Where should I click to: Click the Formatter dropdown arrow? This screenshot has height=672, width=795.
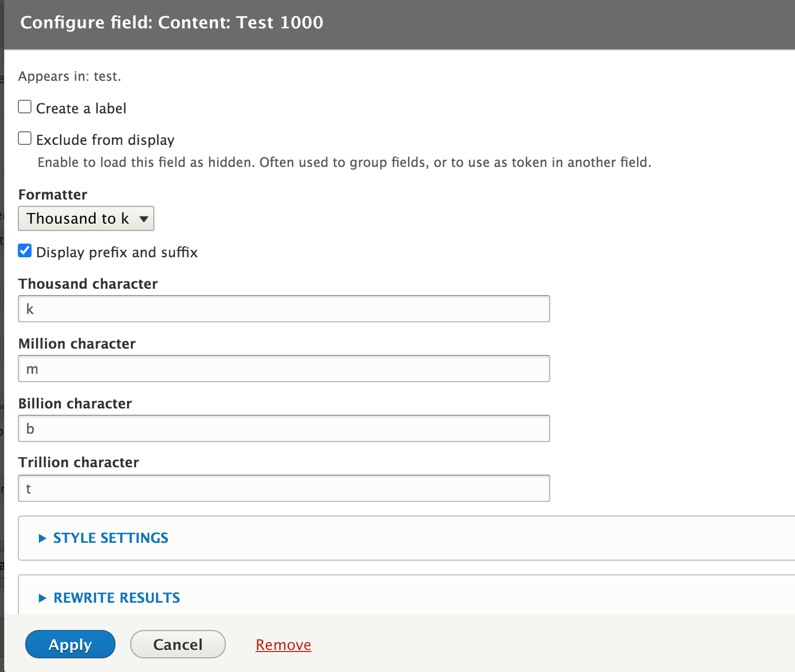pyautogui.click(x=144, y=219)
